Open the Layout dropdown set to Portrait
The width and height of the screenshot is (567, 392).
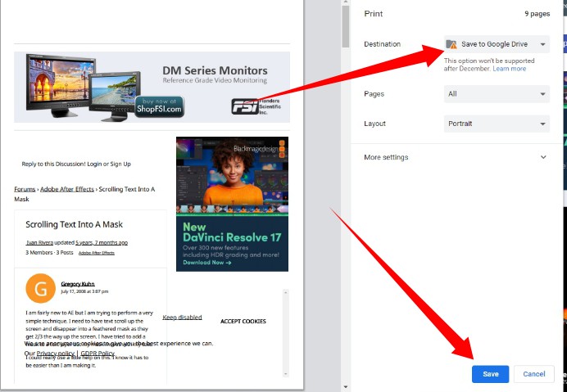coord(497,124)
